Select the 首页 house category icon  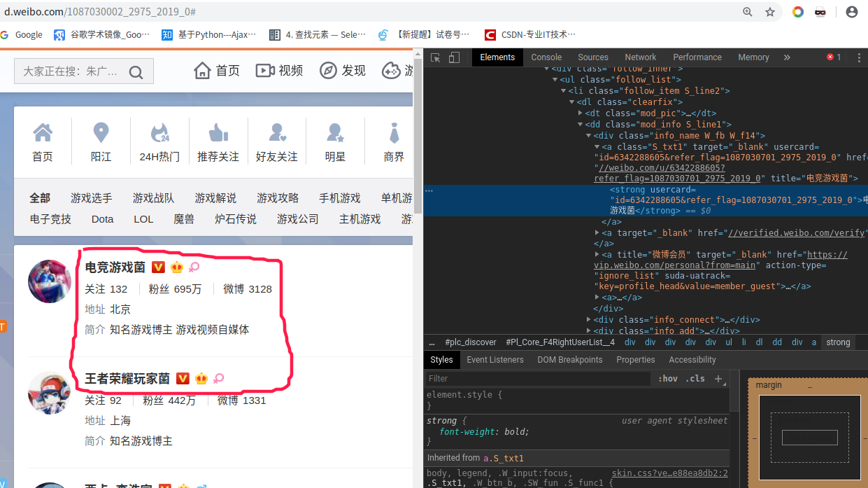(43, 132)
